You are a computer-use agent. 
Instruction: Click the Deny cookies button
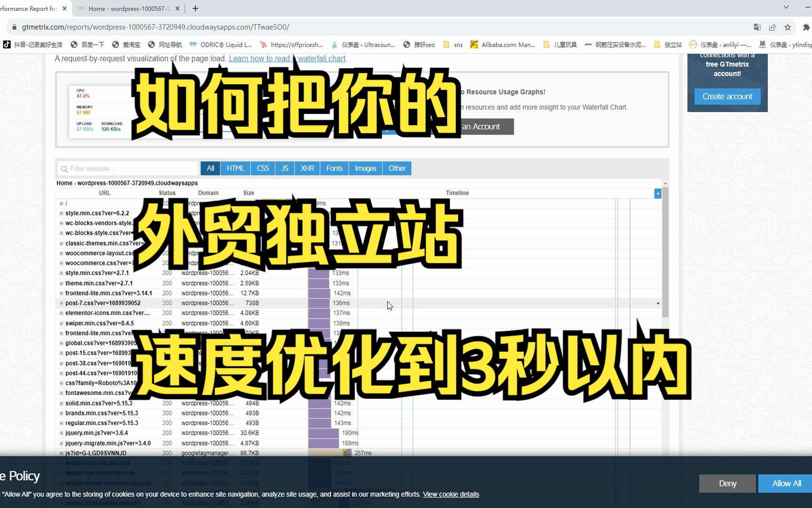[727, 484]
